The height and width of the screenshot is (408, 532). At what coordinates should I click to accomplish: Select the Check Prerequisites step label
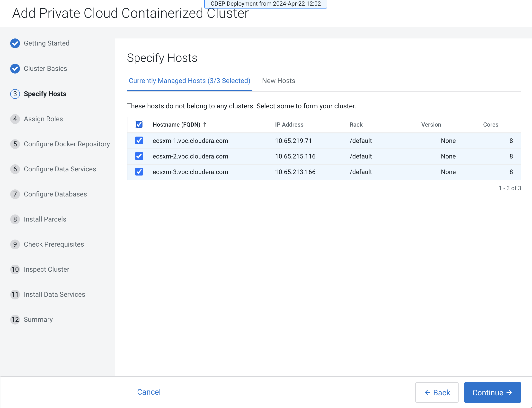coord(54,244)
